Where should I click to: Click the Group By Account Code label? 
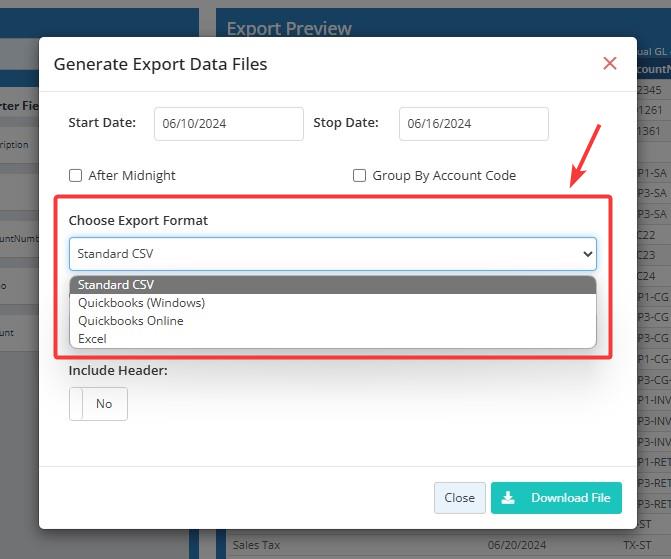click(x=444, y=176)
